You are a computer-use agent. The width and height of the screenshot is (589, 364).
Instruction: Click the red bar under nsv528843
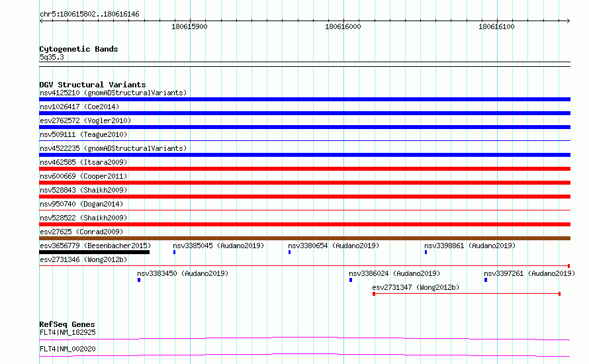pyautogui.click(x=304, y=197)
